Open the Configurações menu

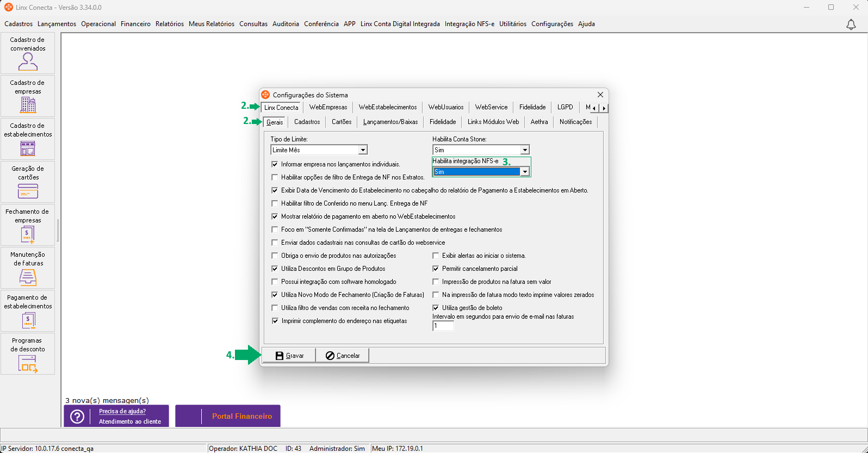click(x=552, y=24)
